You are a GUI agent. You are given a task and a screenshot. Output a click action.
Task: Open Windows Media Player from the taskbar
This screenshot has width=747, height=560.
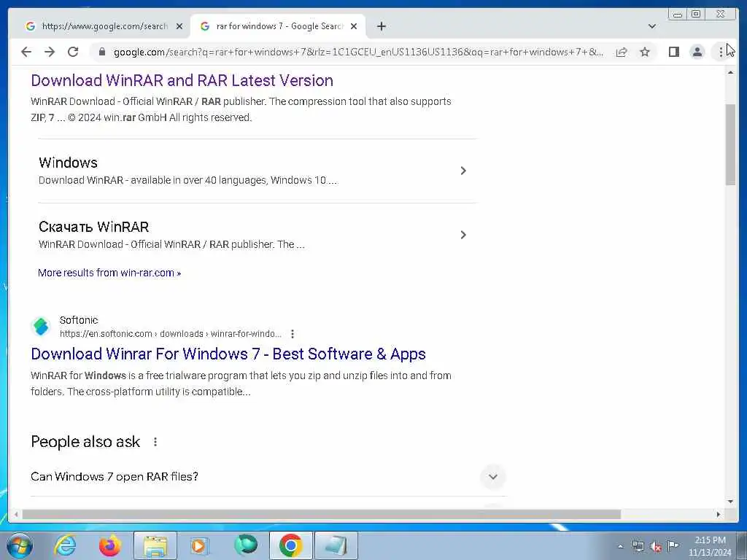(x=200, y=545)
